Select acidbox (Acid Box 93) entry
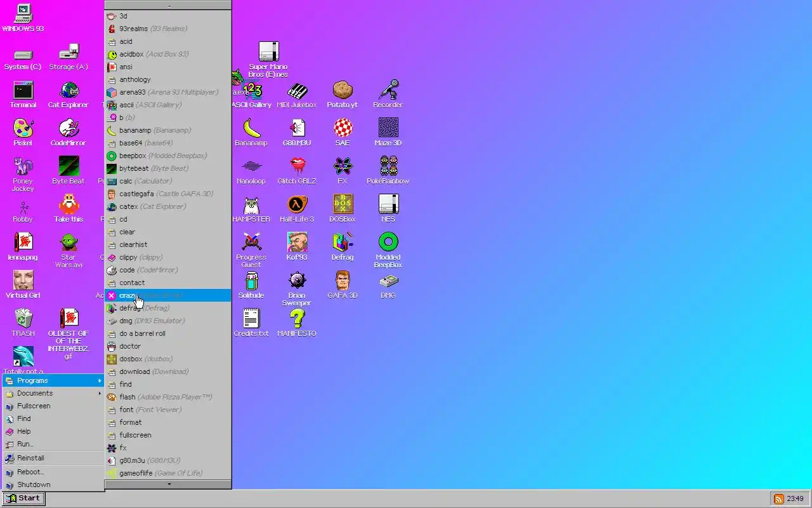Viewport: 812px width, 508px height. point(168,54)
